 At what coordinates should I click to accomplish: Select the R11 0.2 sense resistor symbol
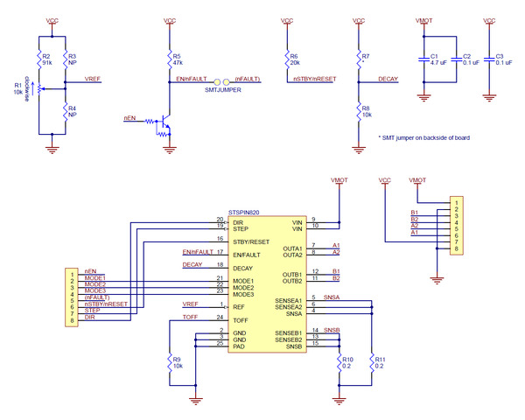tap(372, 363)
